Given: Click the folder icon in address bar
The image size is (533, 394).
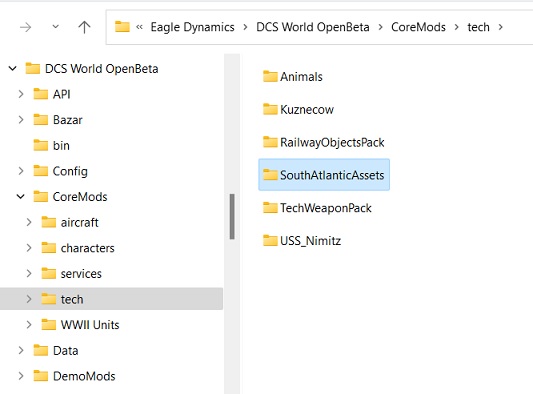Looking at the screenshot, I should 122,27.
